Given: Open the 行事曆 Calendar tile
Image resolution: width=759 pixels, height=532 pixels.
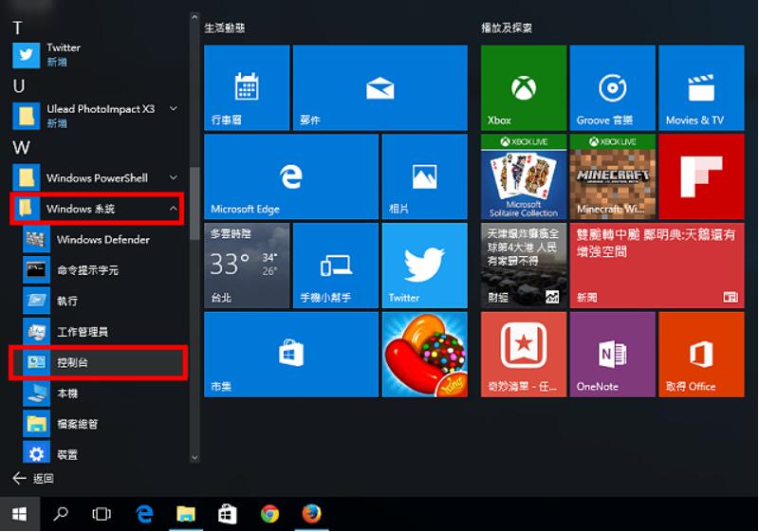Looking at the screenshot, I should [x=247, y=88].
